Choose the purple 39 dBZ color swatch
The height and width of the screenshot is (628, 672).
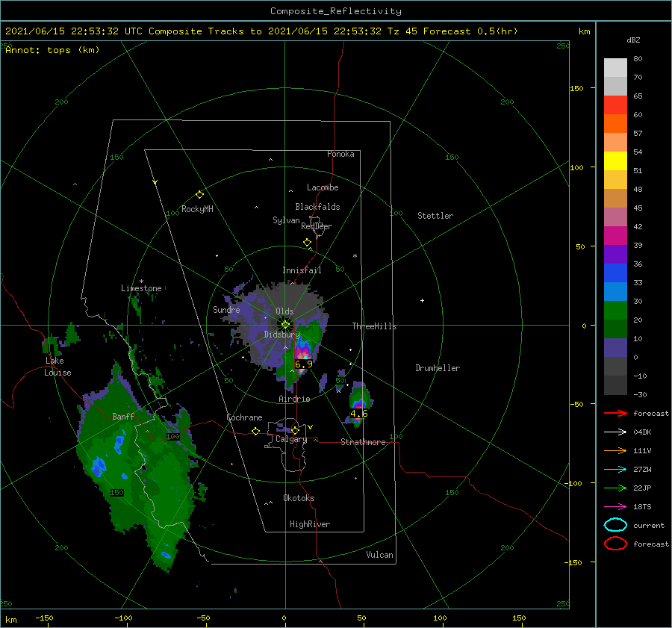pos(615,254)
